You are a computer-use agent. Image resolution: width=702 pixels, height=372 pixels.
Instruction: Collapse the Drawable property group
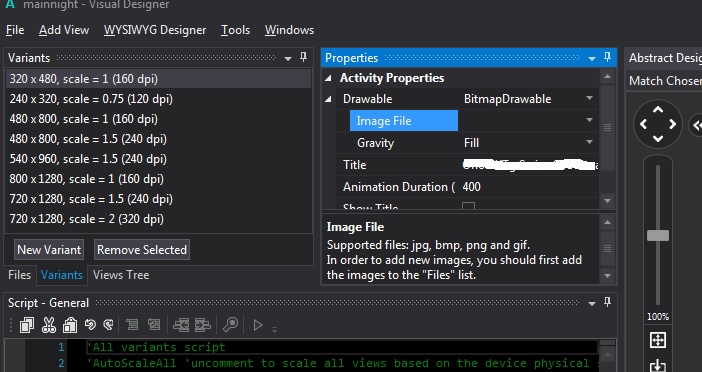tap(329, 99)
